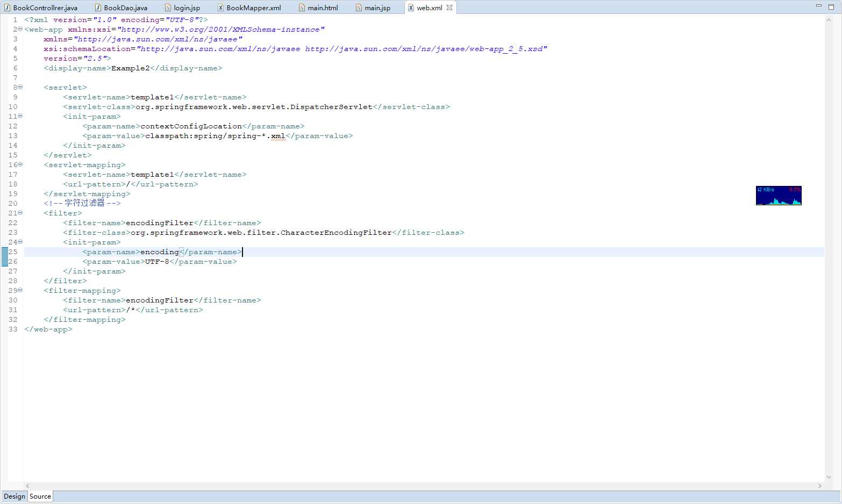Click 'template1' on line 9
This screenshot has height=504, width=842.
pyautogui.click(x=152, y=97)
